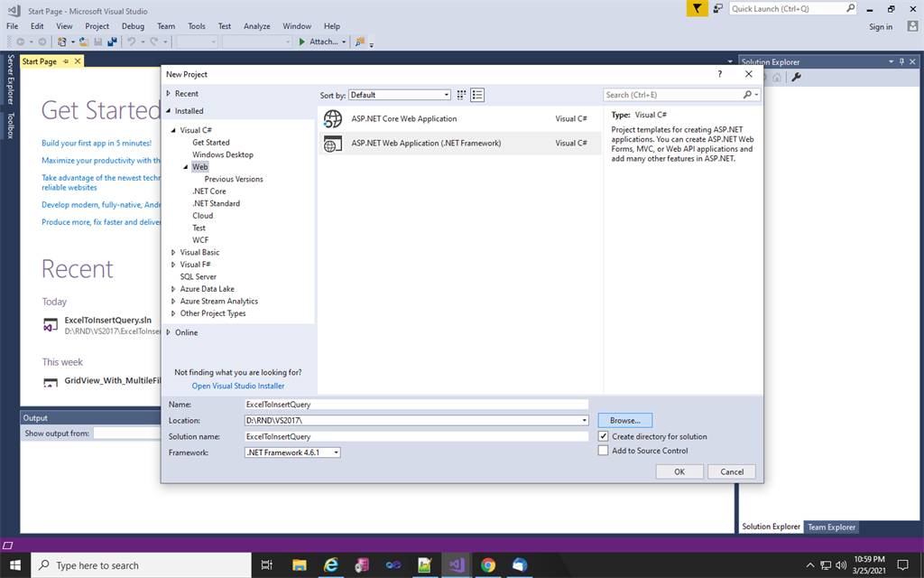Screen dimensions: 924x578
Task: Open the Analyze menu
Action: point(257,26)
